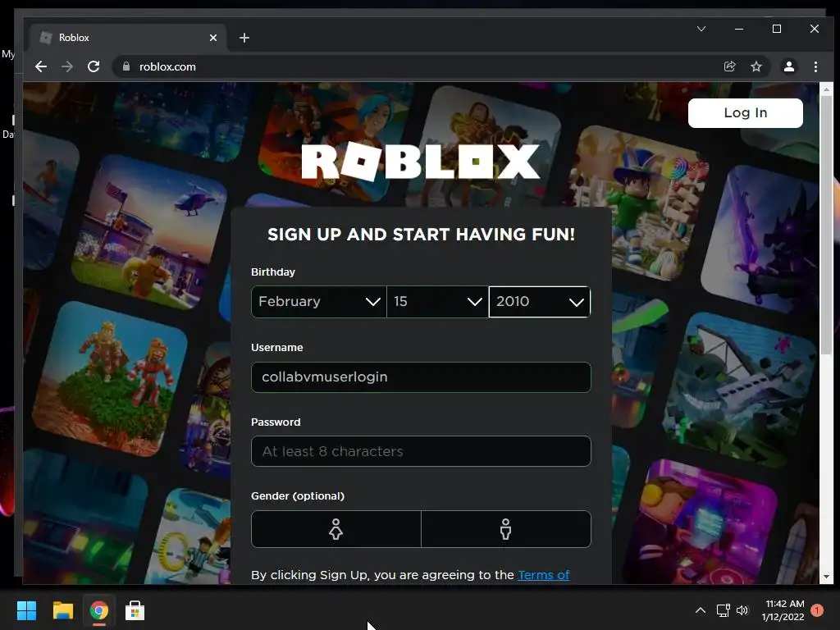Image resolution: width=840 pixels, height=630 pixels.
Task: Open the Windows Start menu
Action: click(26, 610)
